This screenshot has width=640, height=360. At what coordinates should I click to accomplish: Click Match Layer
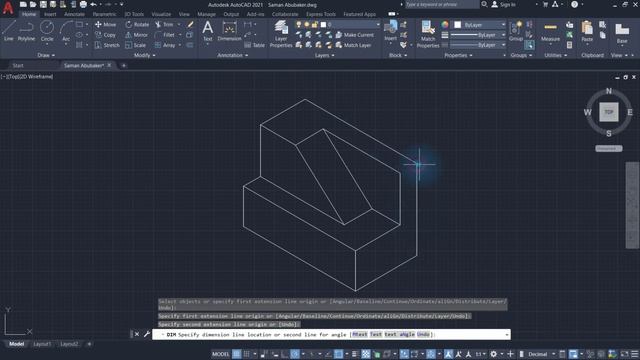point(353,45)
